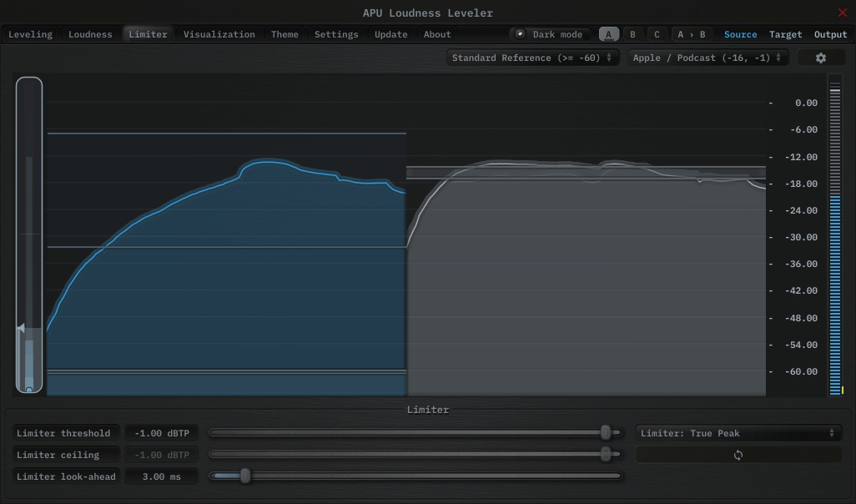The height and width of the screenshot is (504, 856).
Task: Expand the Limiter: True Peak dropdown
Action: pyautogui.click(x=738, y=433)
